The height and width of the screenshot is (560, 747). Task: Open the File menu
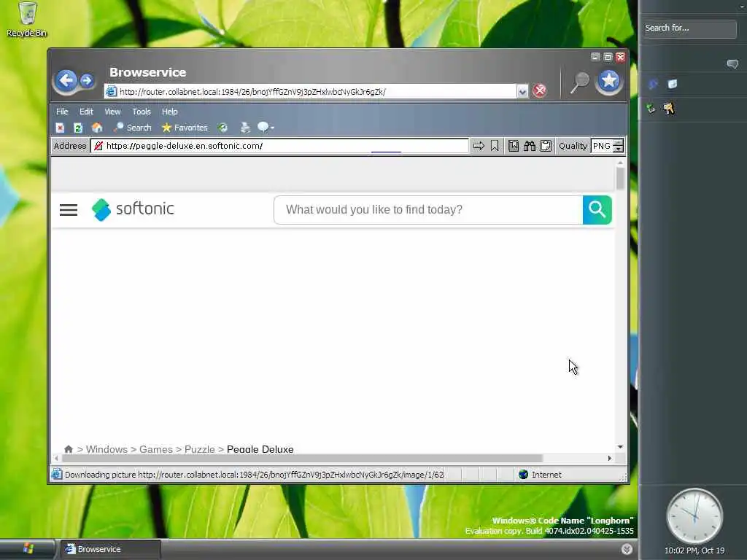[62, 112]
